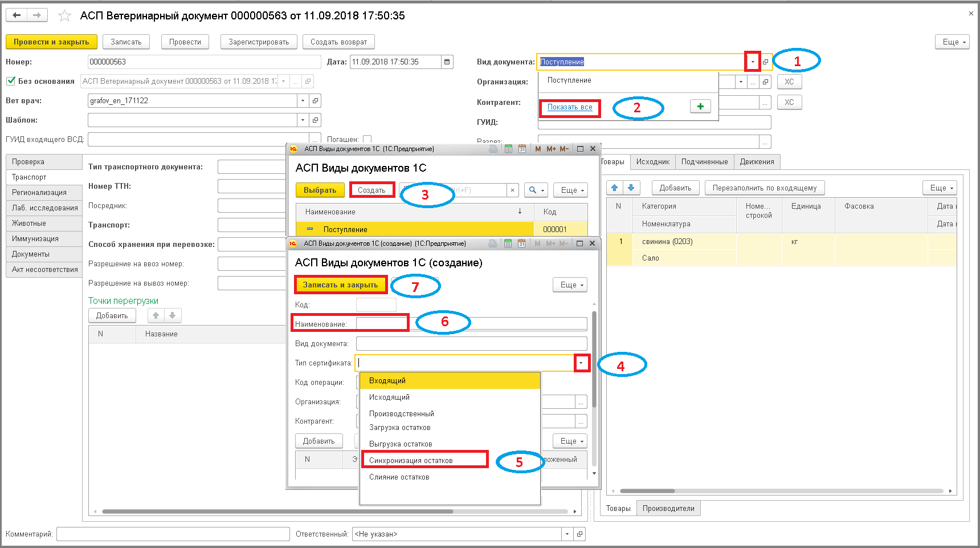Click into the Комментарий input field

[x=173, y=534]
